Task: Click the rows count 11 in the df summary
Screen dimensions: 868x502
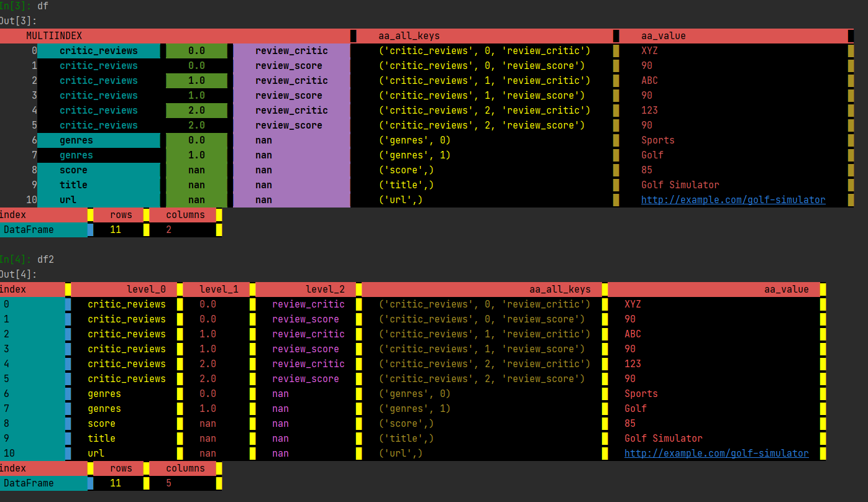Action: click(x=116, y=229)
